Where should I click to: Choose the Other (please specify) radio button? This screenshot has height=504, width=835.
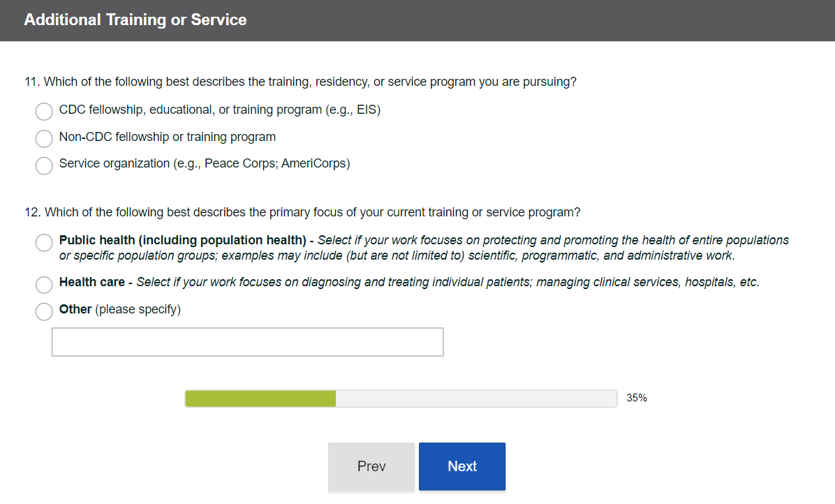44,311
